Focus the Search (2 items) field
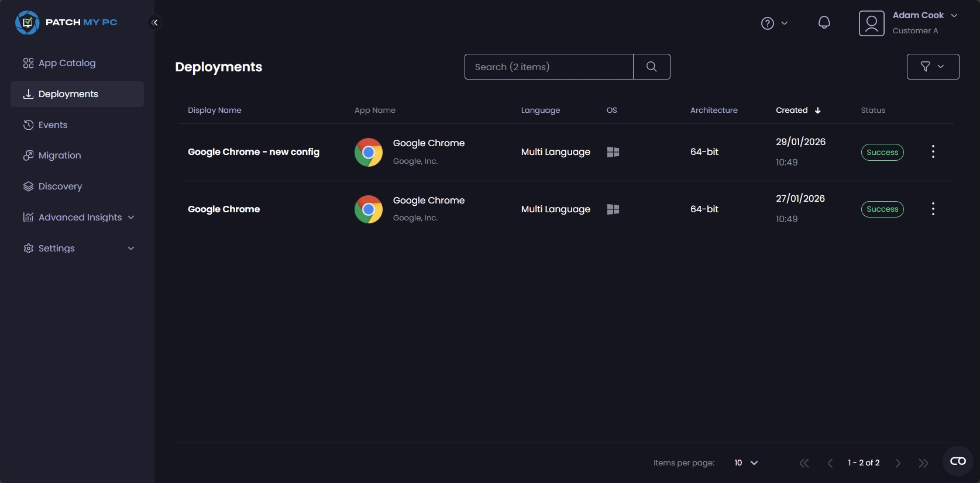980x483 pixels. (x=549, y=67)
